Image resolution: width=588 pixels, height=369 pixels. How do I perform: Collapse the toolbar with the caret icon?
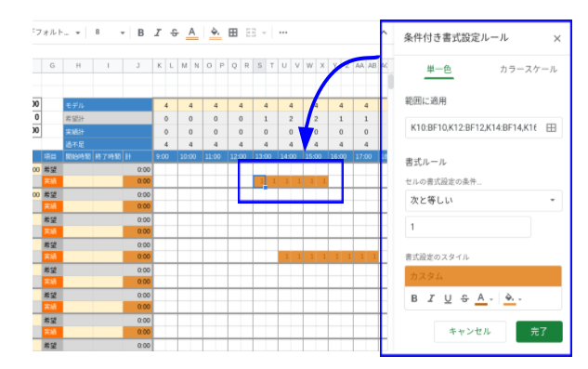tap(385, 33)
